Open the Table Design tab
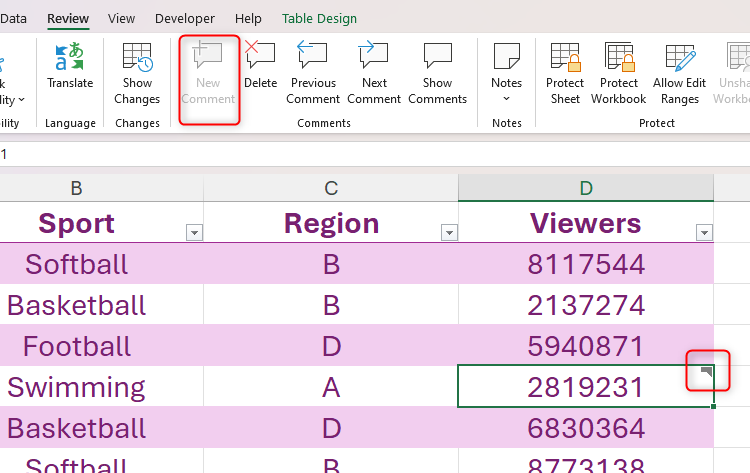Viewport: 750px width, 473px height. click(319, 18)
